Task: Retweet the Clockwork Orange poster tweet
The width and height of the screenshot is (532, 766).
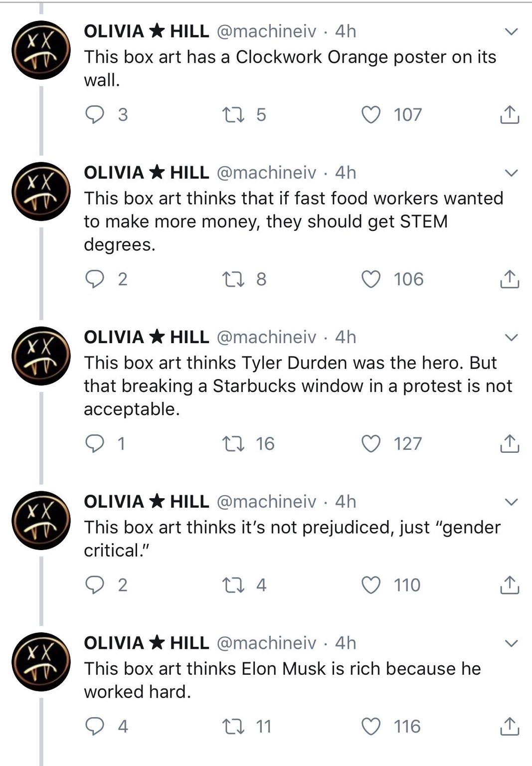Action: tap(233, 115)
